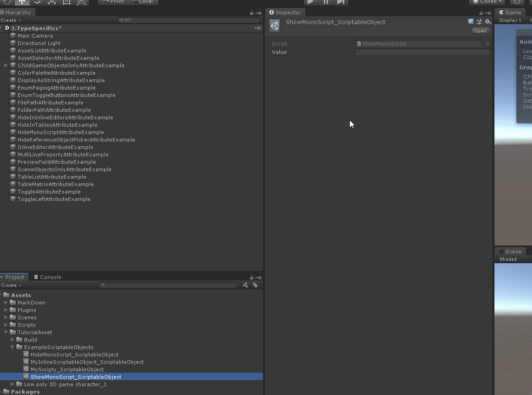
Task: Select the Move tool in toolbar
Action: click(x=22, y=2)
